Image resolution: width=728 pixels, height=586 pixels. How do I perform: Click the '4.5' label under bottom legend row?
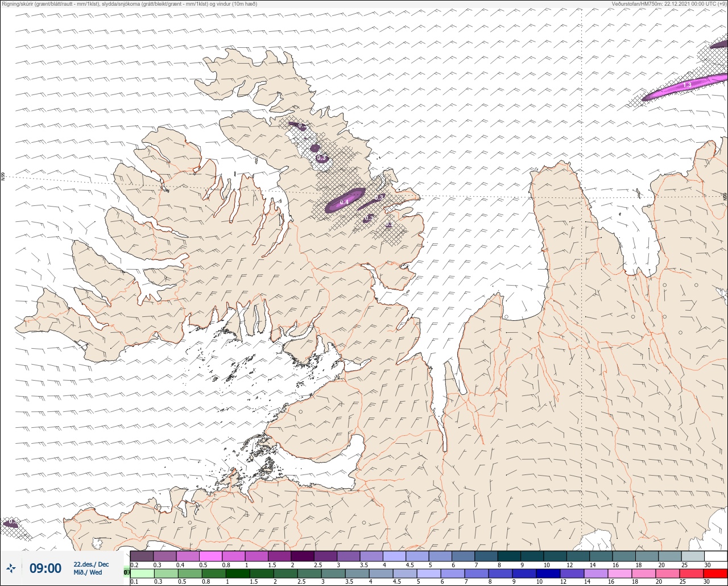tap(397, 582)
